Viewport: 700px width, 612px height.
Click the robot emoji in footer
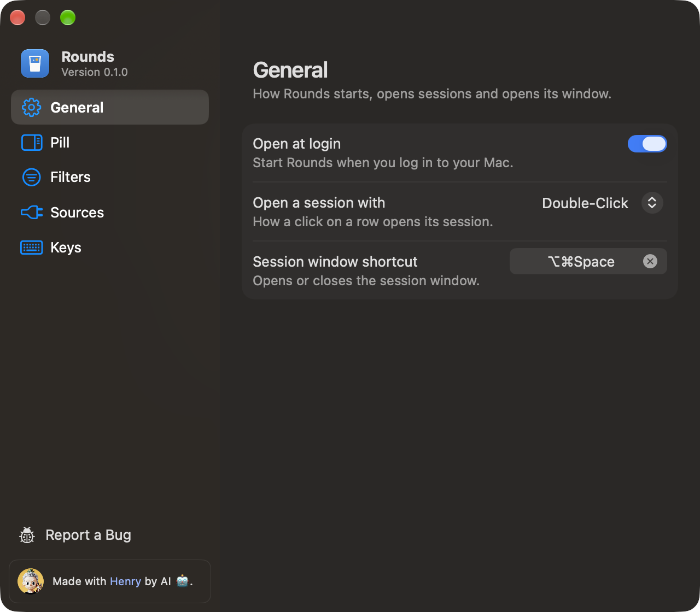click(x=182, y=581)
